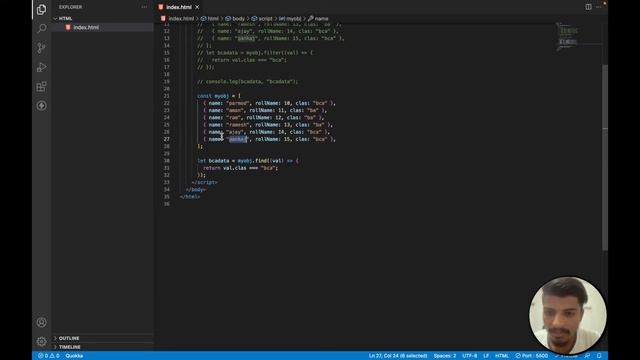Screen dimensions: 640x360
Task: Open index.html in the Explorer tree
Action: coord(86,27)
